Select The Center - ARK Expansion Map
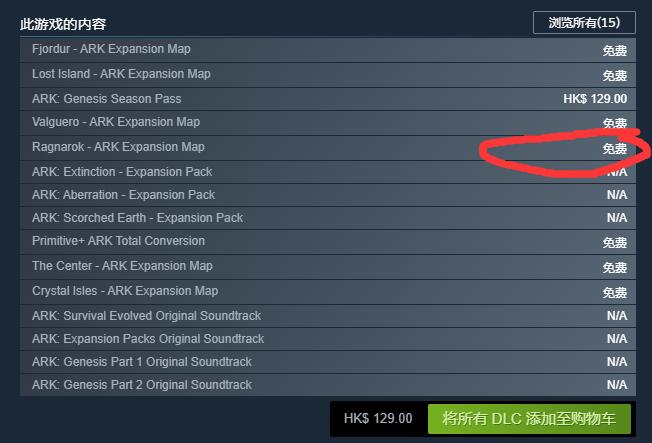 [x=328, y=267]
